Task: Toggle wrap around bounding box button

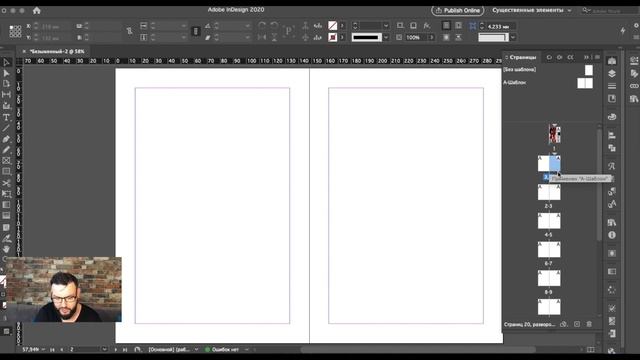Action: click(458, 26)
